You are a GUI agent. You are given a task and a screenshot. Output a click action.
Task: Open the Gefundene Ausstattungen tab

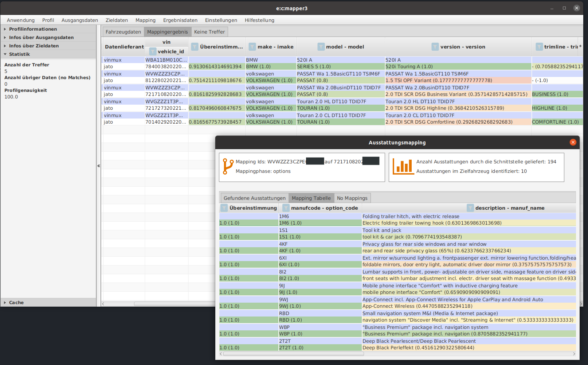255,198
